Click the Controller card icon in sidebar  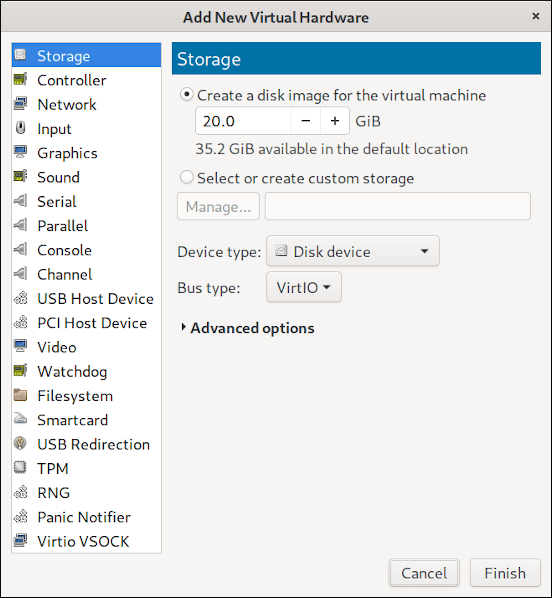tap(21, 80)
